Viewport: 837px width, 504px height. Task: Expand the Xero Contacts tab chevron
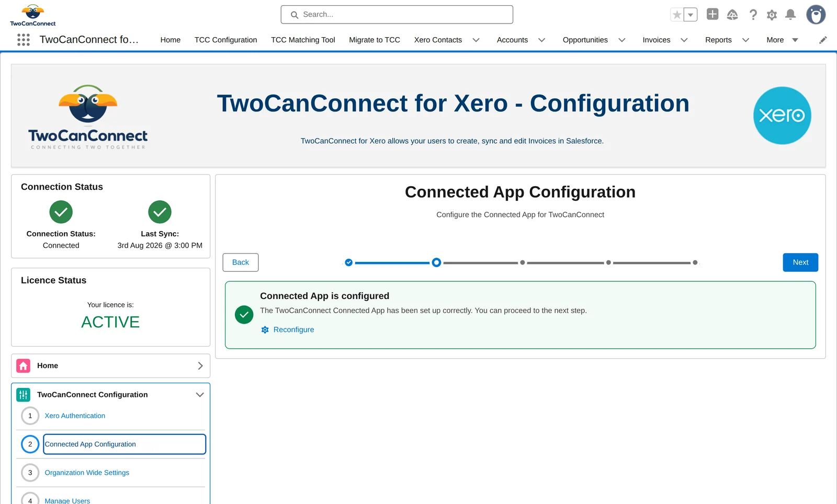click(476, 40)
